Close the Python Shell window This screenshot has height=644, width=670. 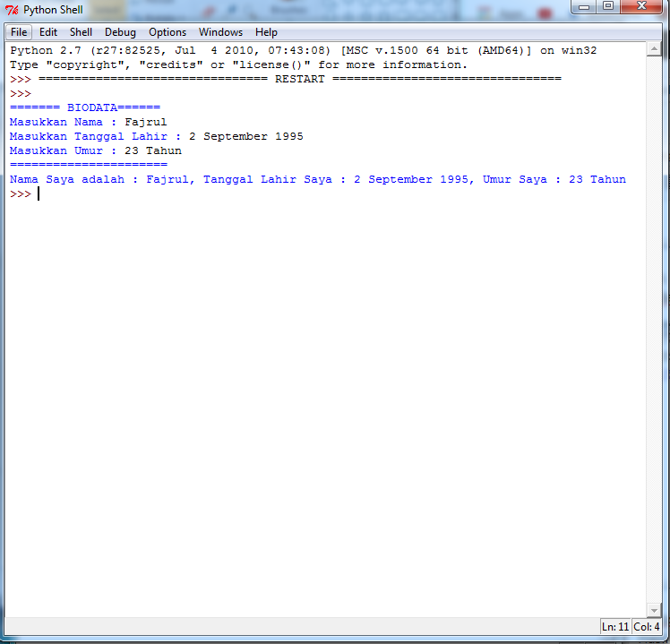pyautogui.click(x=641, y=7)
